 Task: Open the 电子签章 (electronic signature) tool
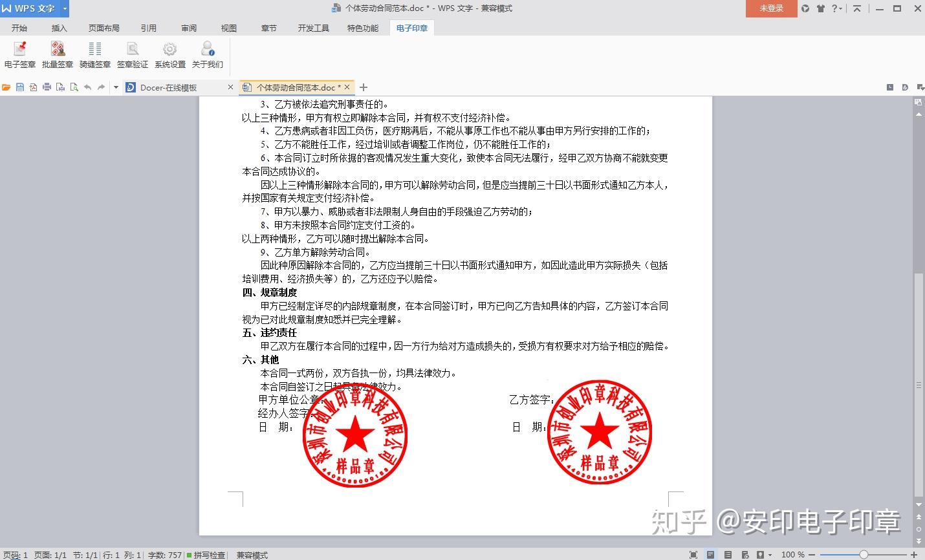[19, 53]
